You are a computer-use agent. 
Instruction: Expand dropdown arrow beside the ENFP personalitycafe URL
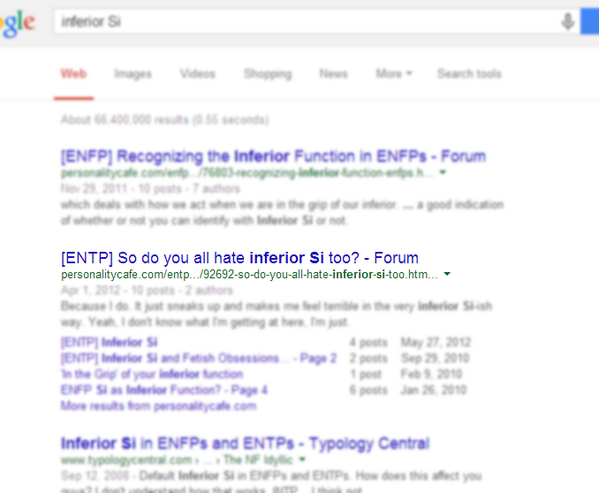click(443, 172)
